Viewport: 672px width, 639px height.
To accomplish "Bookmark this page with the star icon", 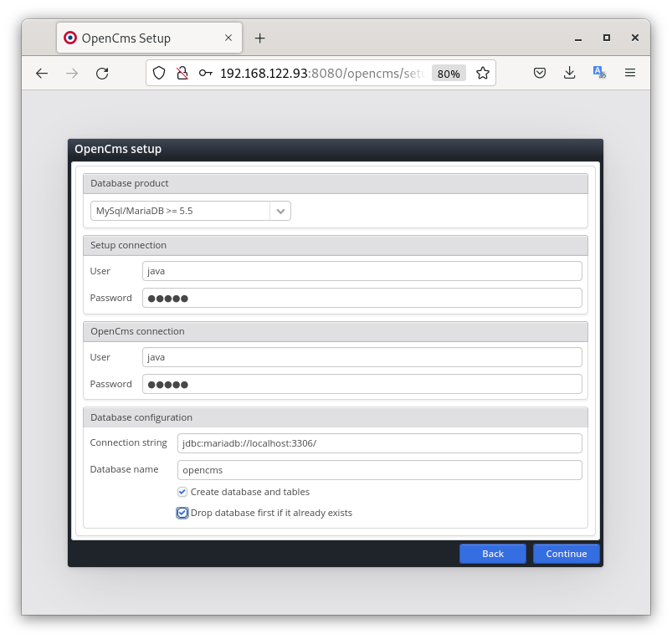I will (x=483, y=73).
